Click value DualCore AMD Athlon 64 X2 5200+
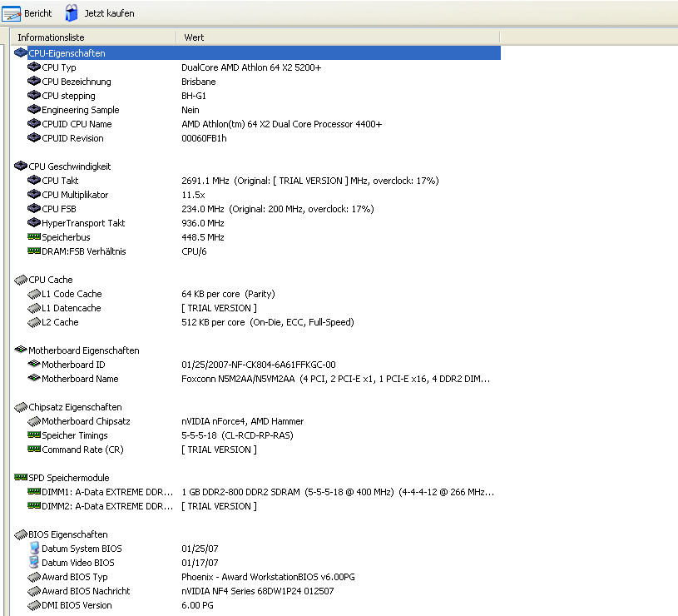The height and width of the screenshot is (616, 678). 251,67
